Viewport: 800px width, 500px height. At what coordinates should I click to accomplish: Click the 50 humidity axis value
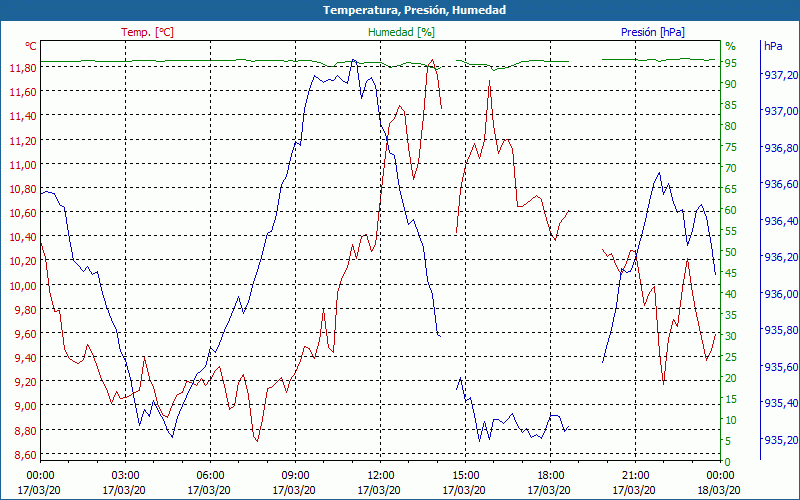731,252
